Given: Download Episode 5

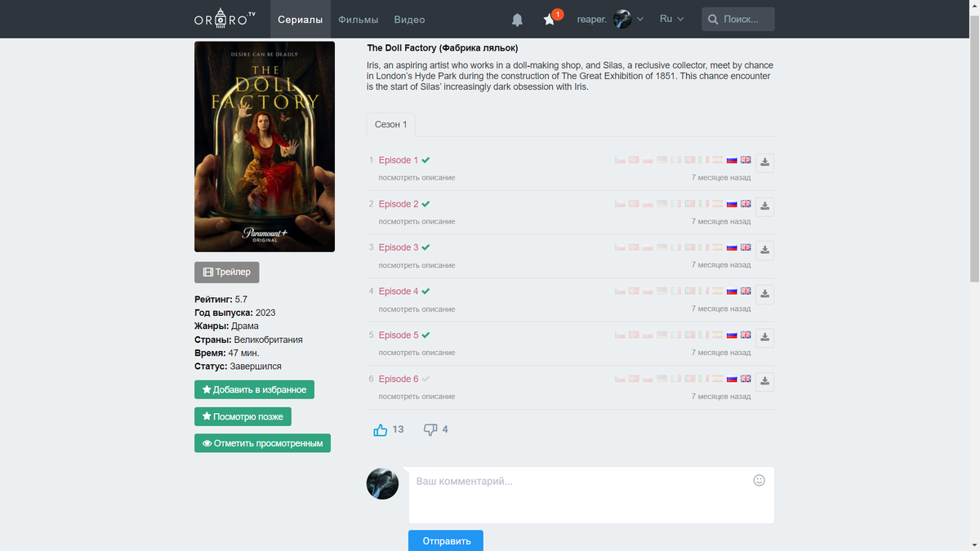Looking at the screenshot, I should (764, 337).
